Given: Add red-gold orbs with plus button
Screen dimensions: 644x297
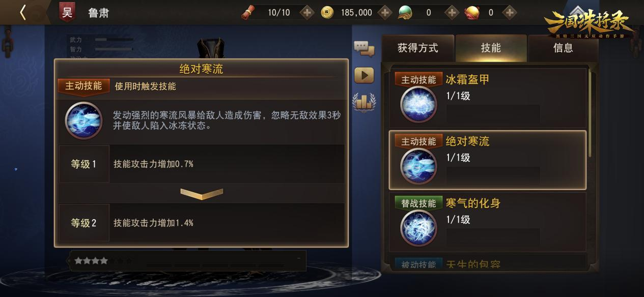Looking at the screenshot, I should click(510, 12).
